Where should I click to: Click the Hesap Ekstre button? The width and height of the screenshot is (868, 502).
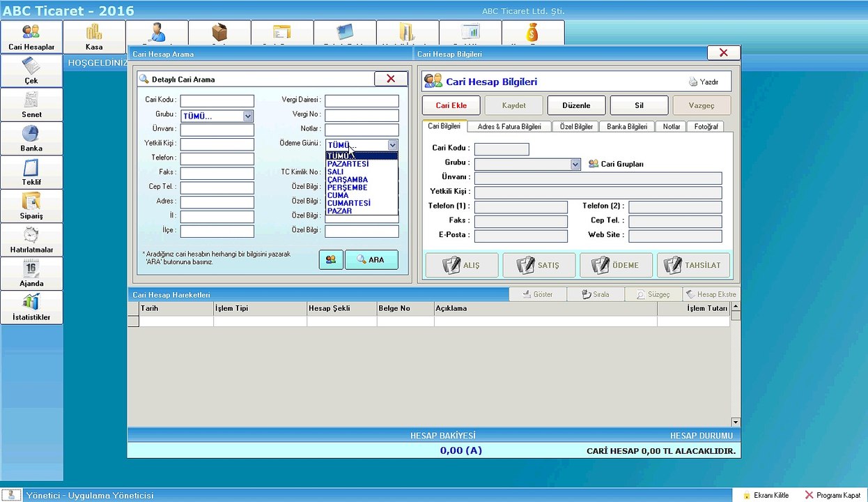(711, 294)
